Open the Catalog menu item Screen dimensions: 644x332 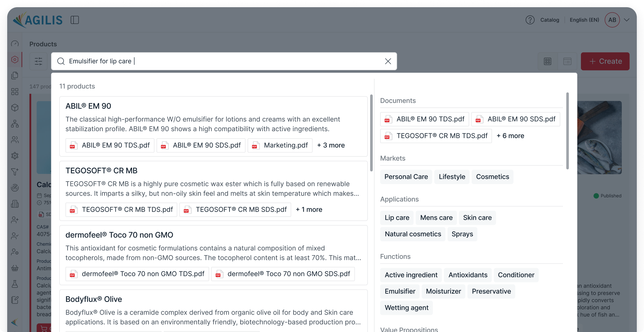pos(549,20)
